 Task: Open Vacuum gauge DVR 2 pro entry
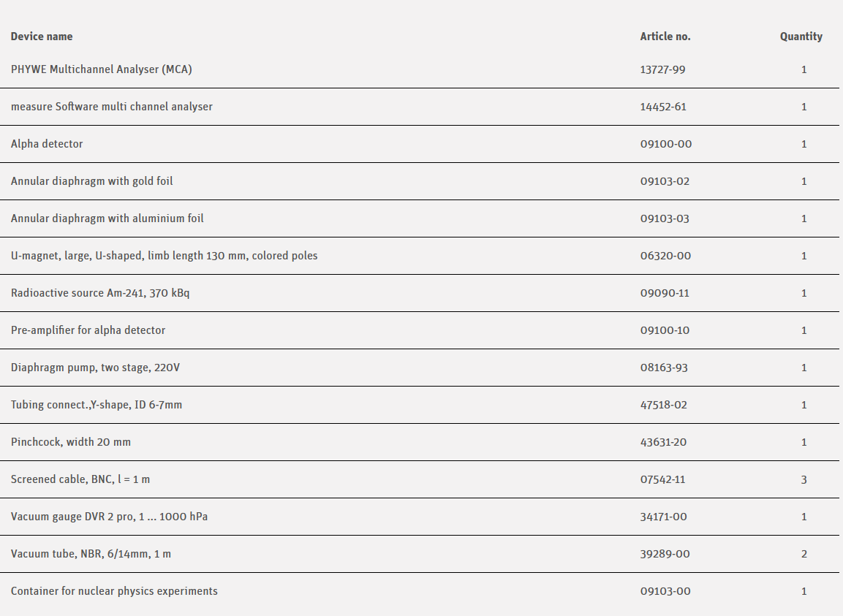[x=109, y=517]
